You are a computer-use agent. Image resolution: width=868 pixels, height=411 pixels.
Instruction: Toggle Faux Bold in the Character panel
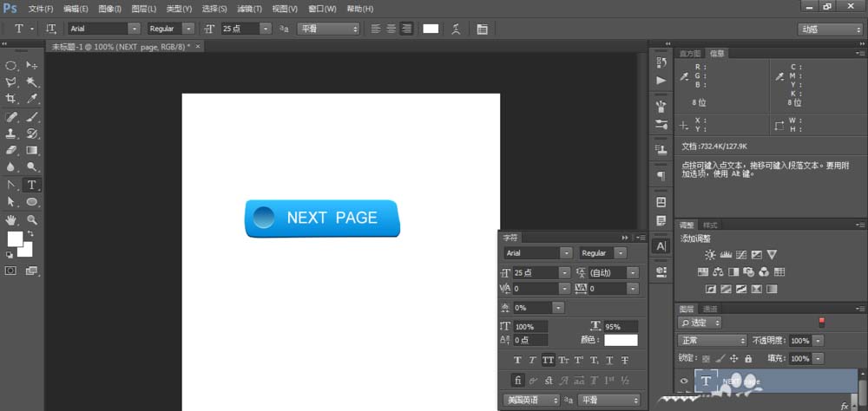pyautogui.click(x=518, y=360)
